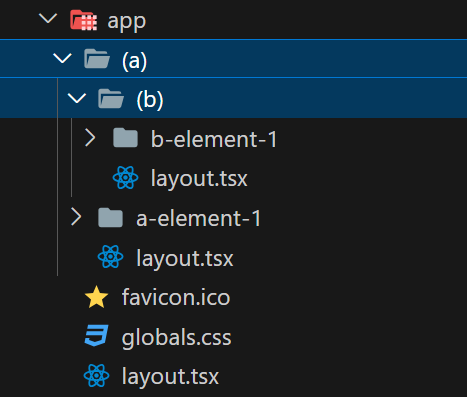Viewport: 467px width, 397px height.
Task: Click the open folder icon for (b)
Action: coord(111,98)
